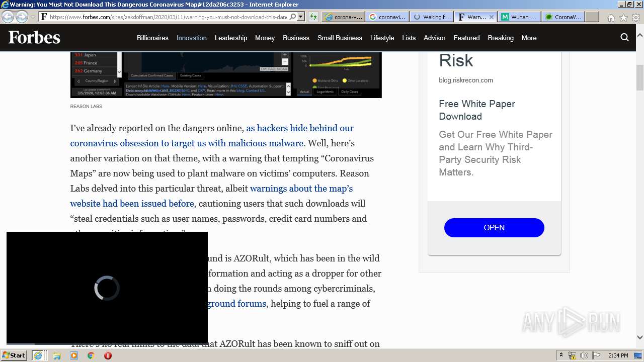Open the Free White Paper Download ad title
The image size is (644, 362).
(x=477, y=110)
